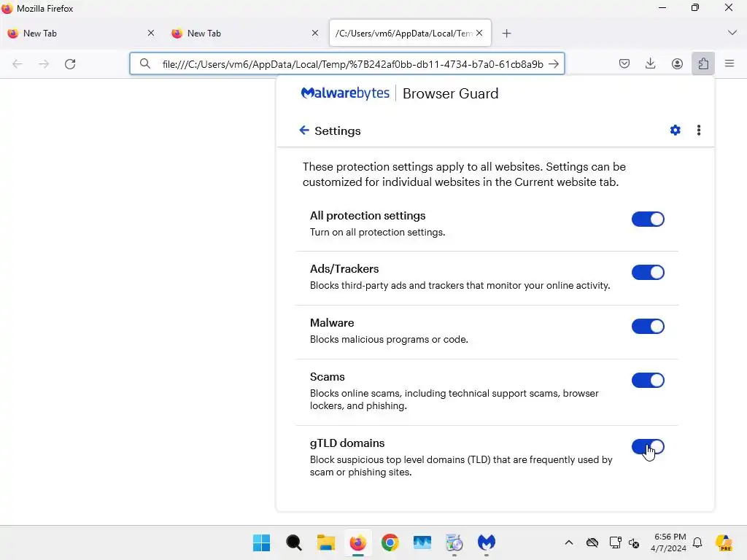
Task: Click the gTLD description about suspicious top level domains
Action: (461, 466)
